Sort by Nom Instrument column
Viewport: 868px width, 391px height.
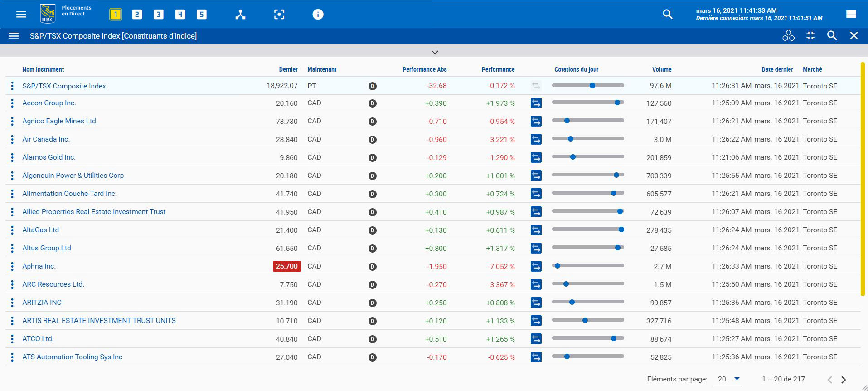pyautogui.click(x=43, y=69)
